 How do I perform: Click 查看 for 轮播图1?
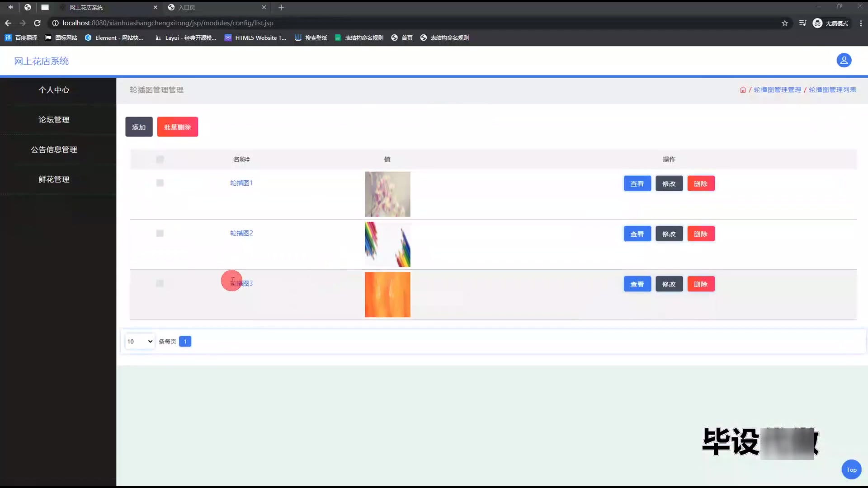point(637,183)
